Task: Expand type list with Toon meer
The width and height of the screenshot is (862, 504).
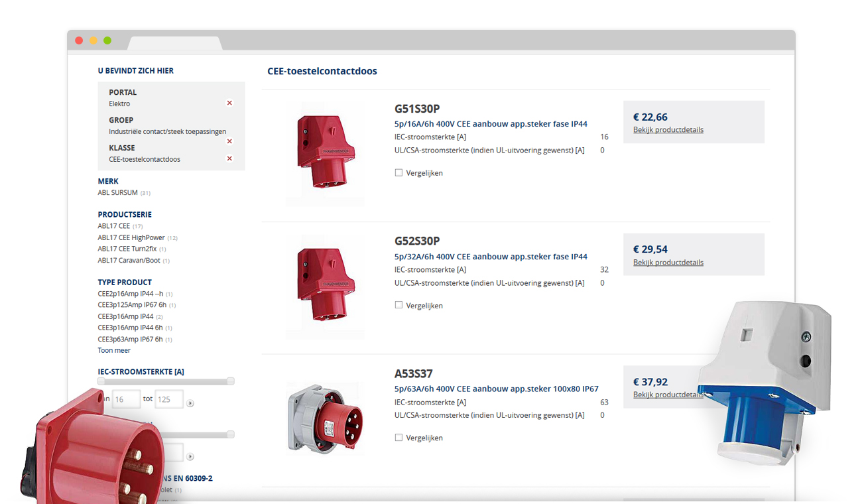Action: pyautogui.click(x=114, y=350)
